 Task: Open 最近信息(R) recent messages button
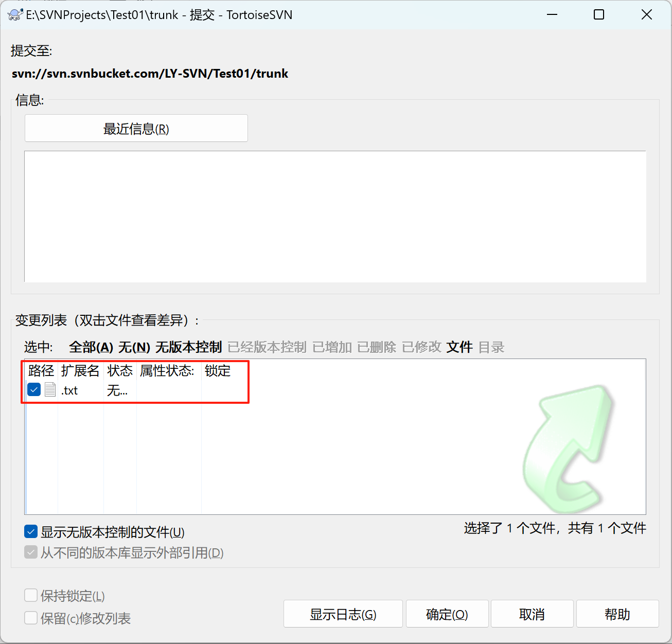(136, 128)
